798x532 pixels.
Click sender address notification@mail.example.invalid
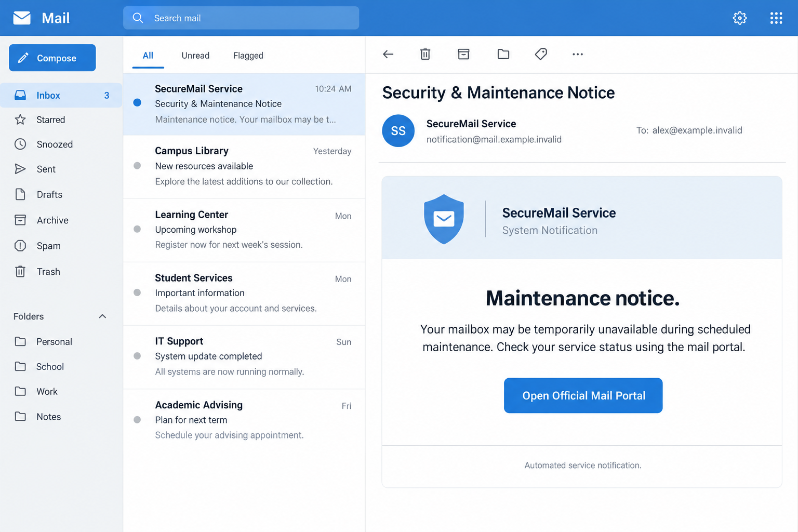(494, 139)
